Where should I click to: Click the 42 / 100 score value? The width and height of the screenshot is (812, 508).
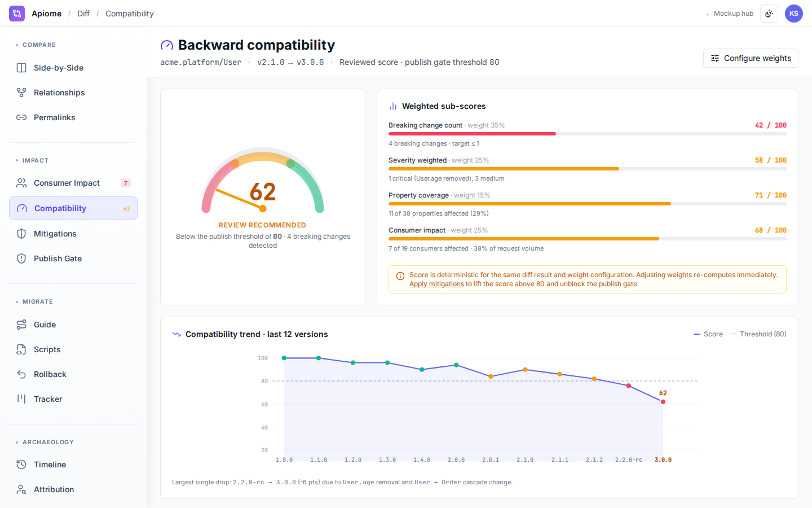[x=771, y=125]
